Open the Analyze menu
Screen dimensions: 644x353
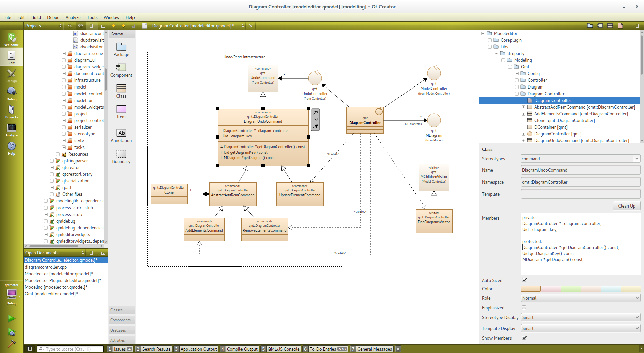pos(73,17)
